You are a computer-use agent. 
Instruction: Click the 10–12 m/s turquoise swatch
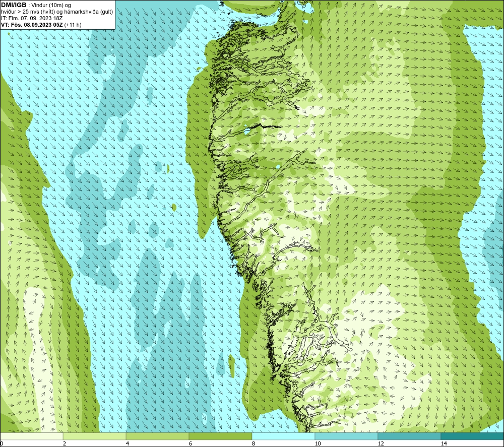tap(347, 436)
